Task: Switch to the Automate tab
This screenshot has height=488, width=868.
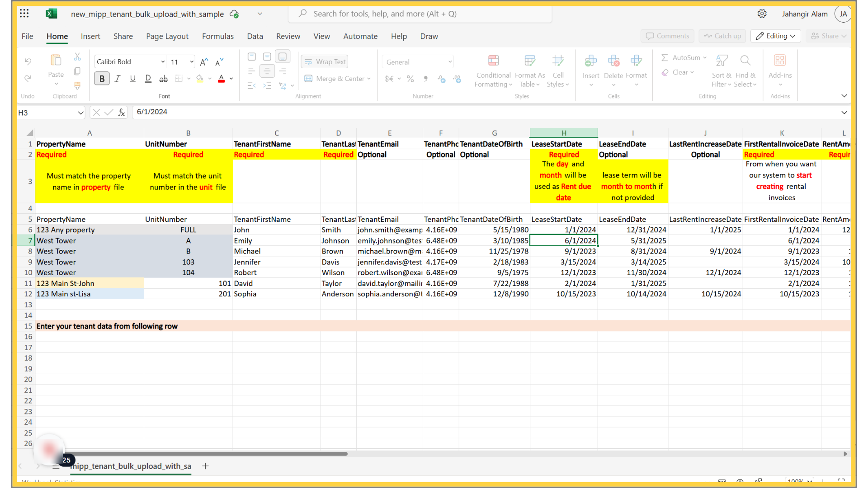Action: coord(360,36)
